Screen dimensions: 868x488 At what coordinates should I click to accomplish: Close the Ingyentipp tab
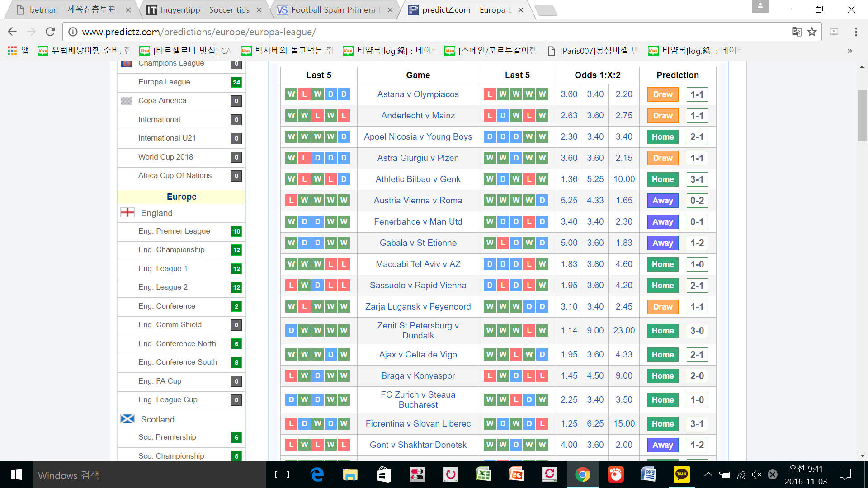[259, 10]
